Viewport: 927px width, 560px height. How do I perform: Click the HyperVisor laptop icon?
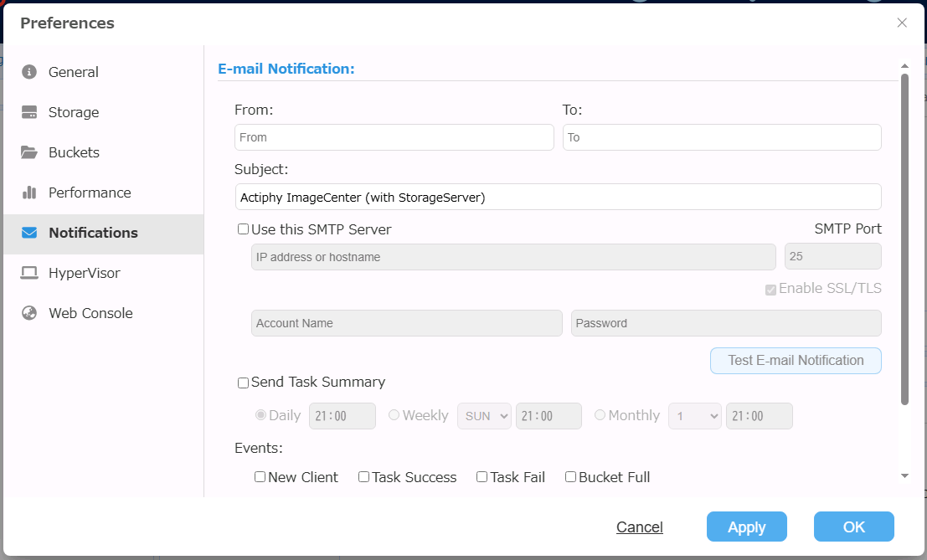29,273
